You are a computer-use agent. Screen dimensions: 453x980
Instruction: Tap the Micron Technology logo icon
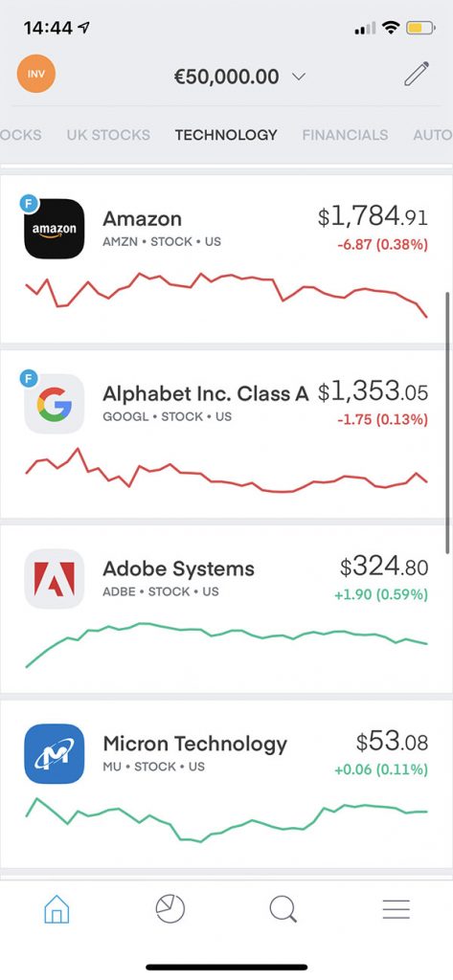click(55, 754)
